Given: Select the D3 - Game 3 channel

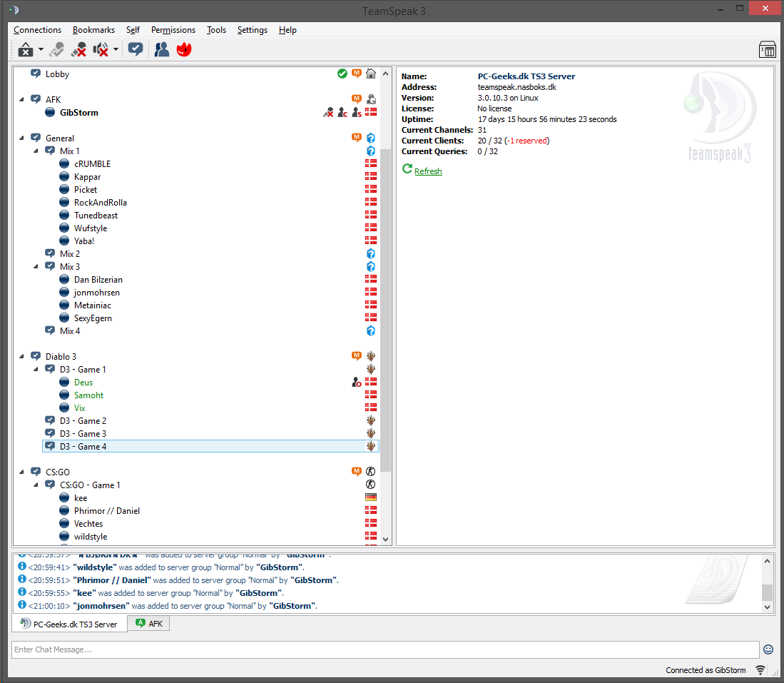Looking at the screenshot, I should point(83,434).
